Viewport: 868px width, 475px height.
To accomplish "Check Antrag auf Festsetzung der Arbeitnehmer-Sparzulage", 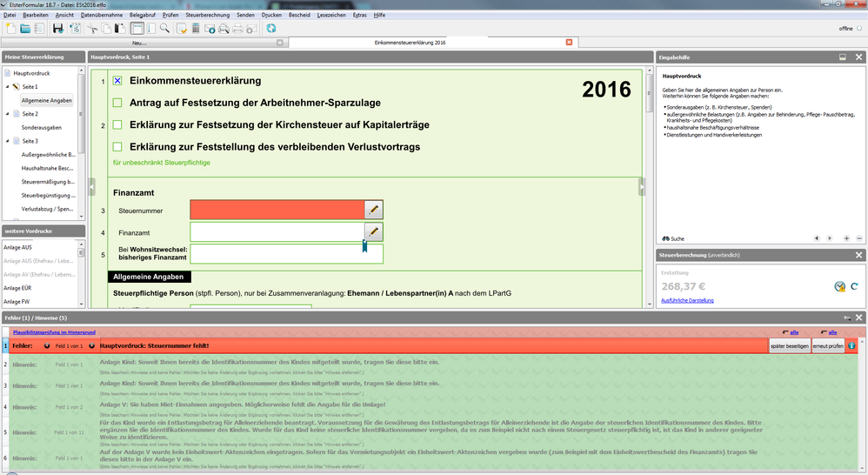I will [117, 103].
